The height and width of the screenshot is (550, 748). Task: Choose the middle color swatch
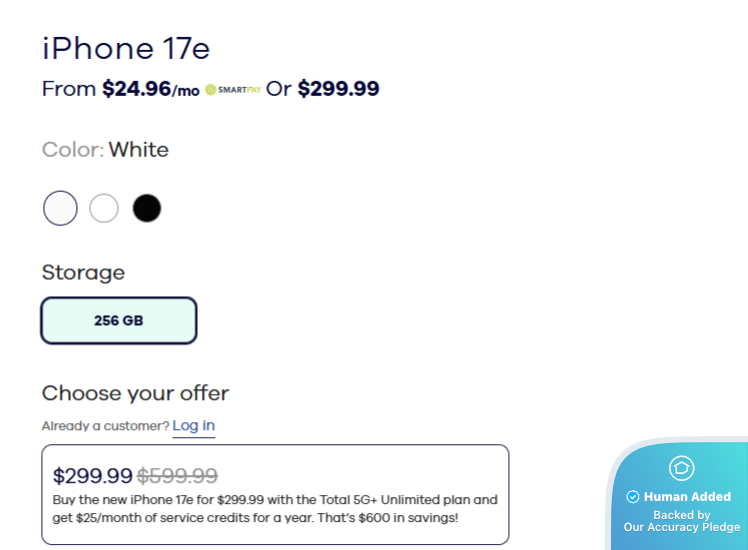[x=104, y=208]
